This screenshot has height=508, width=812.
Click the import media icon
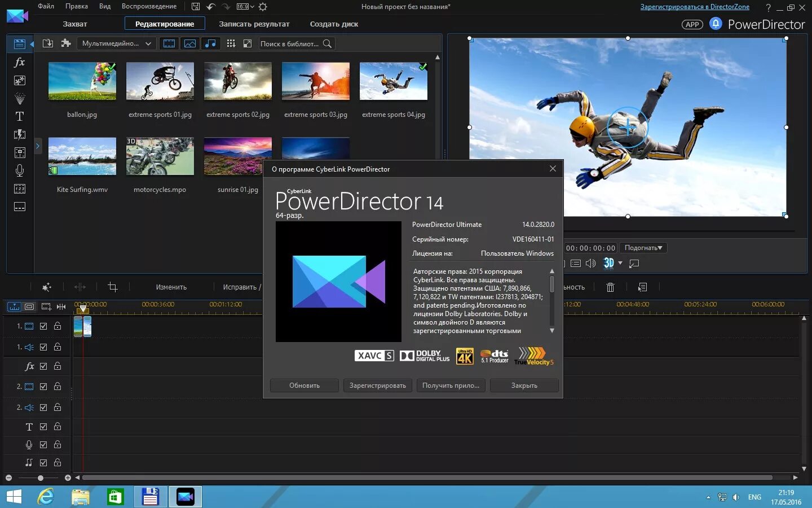(x=48, y=43)
